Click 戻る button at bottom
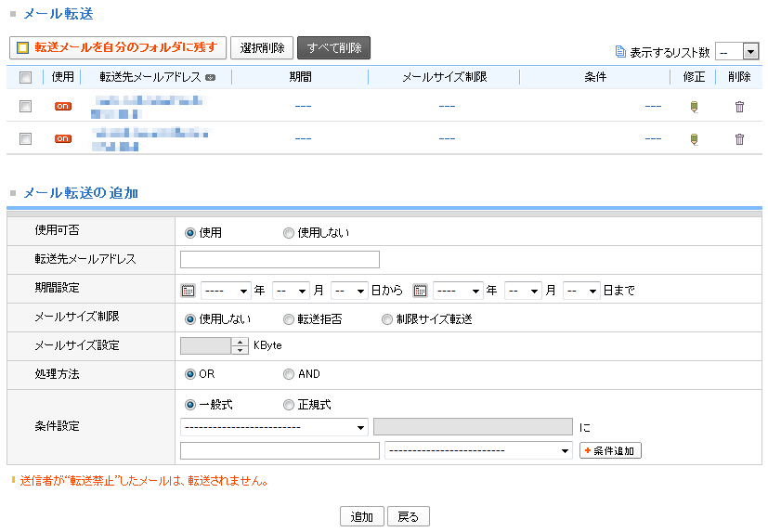 [x=409, y=516]
